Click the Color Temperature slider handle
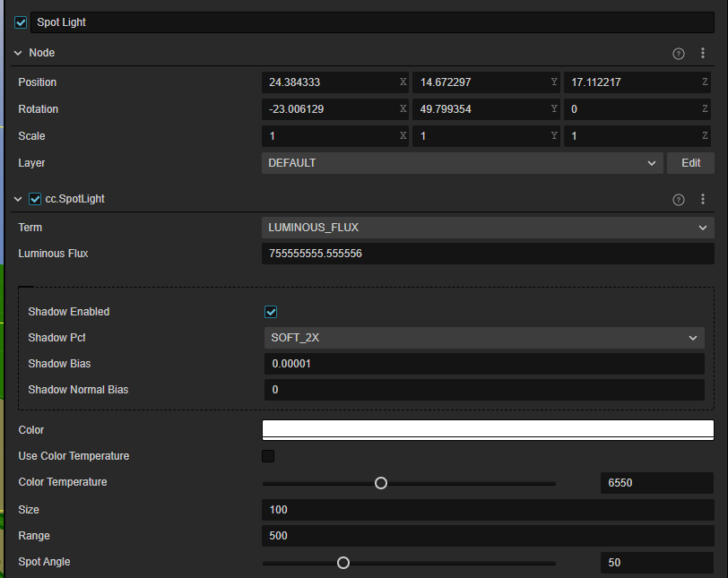728x578 pixels. [381, 483]
